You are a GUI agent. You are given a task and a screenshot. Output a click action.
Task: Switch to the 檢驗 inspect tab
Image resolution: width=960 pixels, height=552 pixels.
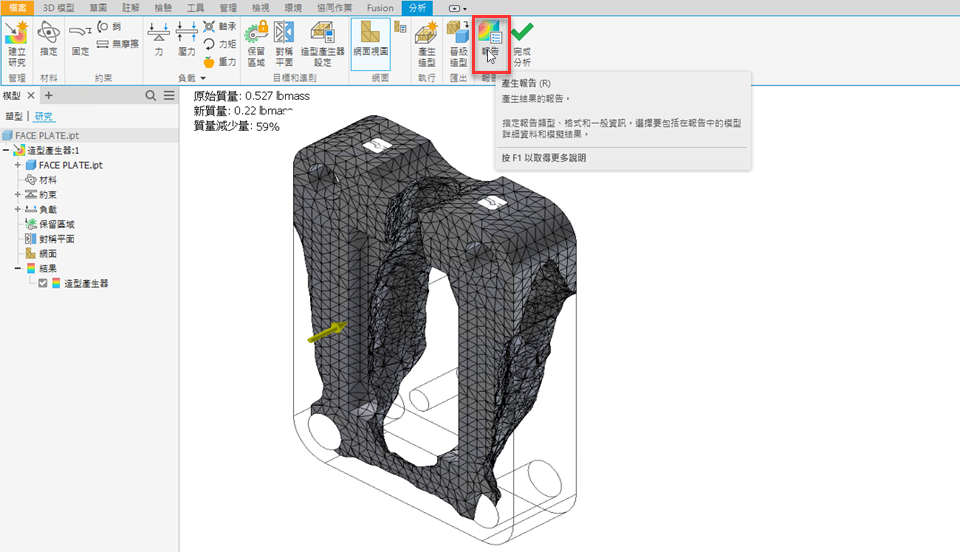tap(163, 8)
